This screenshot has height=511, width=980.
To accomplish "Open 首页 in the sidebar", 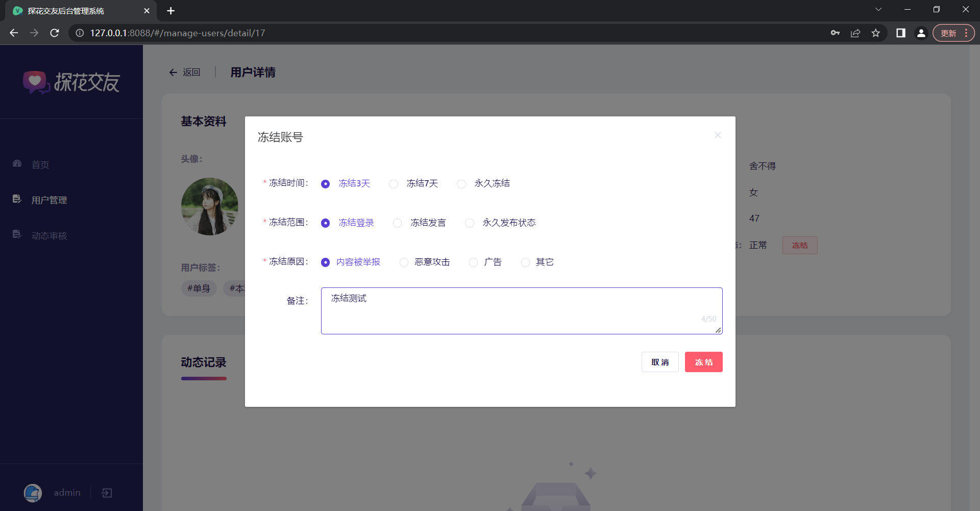I will pyautogui.click(x=40, y=165).
